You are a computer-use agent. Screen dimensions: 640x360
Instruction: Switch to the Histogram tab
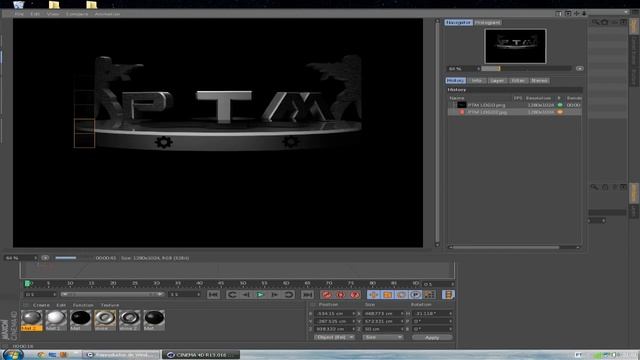click(x=487, y=22)
